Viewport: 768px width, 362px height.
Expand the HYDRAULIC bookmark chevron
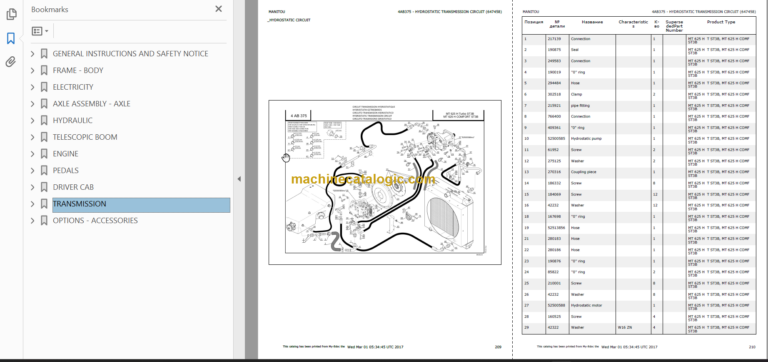tap(33, 121)
